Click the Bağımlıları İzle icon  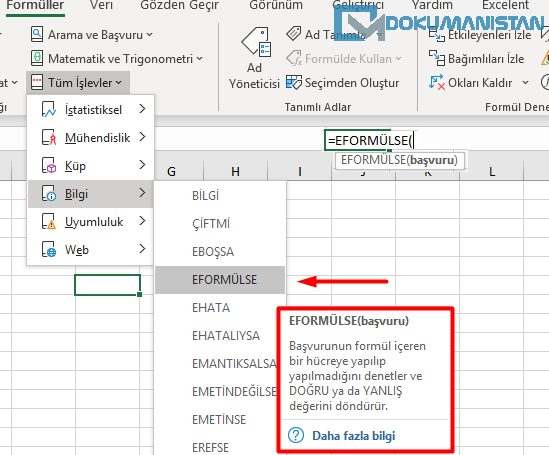point(437,58)
